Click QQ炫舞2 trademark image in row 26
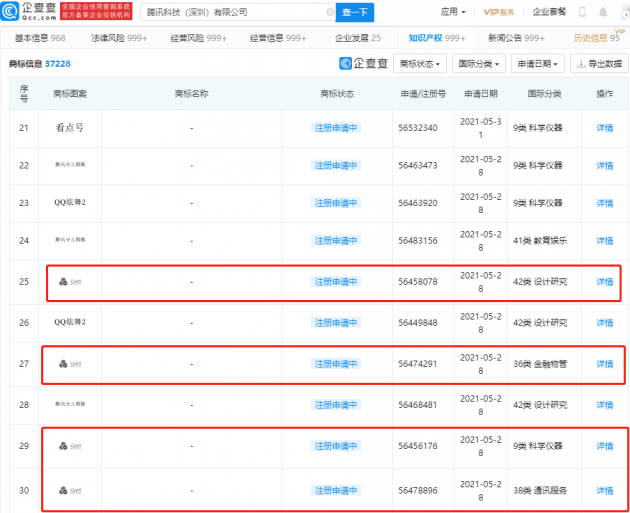The height and width of the screenshot is (513, 630). tap(70, 322)
